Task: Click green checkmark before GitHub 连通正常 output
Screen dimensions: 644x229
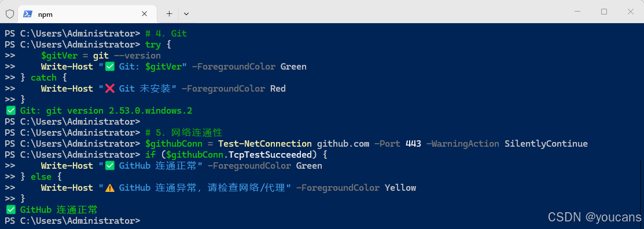Action: point(11,210)
